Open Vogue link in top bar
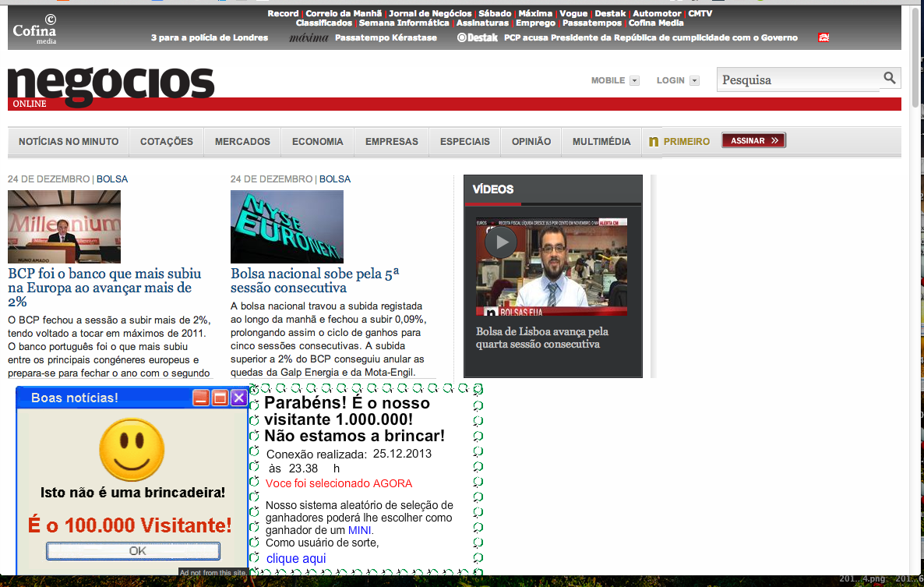 573,13
